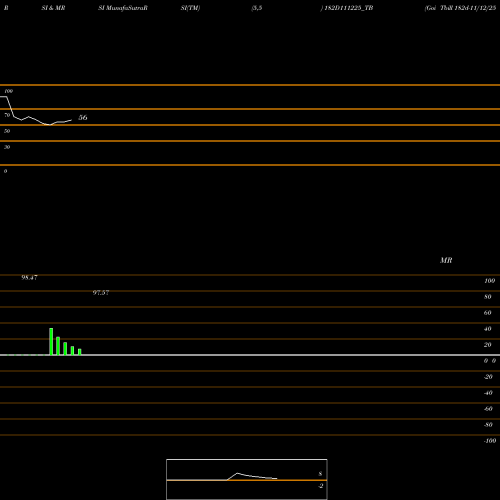The width and height of the screenshot is (500, 500).
Task: Click the '(5,5' parameter text in header
Action: (257, 8)
